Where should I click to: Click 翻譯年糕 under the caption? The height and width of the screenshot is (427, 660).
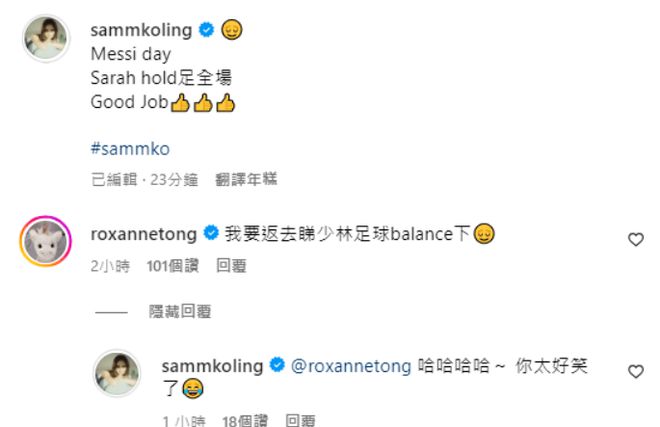(x=246, y=180)
